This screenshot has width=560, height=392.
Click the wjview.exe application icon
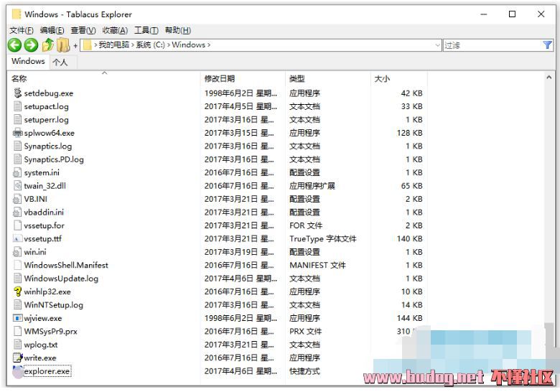[17, 318]
